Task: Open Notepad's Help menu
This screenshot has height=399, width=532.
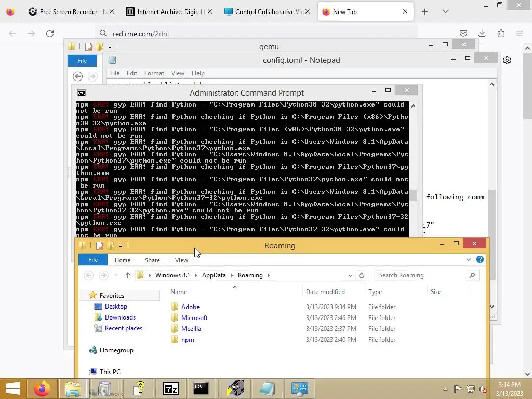Action: click(x=198, y=73)
